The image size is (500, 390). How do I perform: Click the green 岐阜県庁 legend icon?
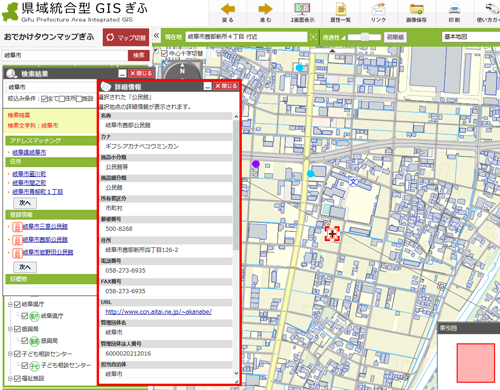coord(34,316)
